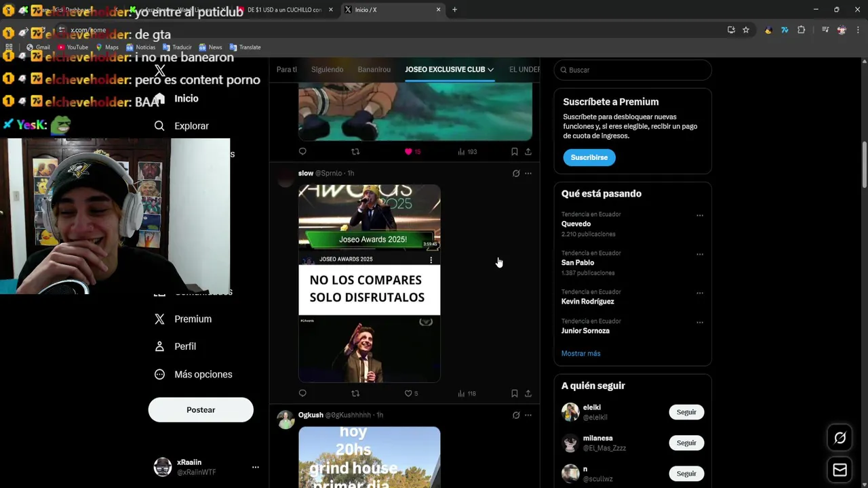Reply to the top post with 19 likes
The height and width of the screenshot is (488, 868).
[x=302, y=152]
